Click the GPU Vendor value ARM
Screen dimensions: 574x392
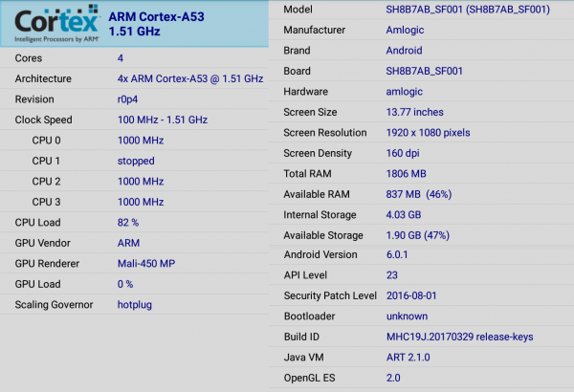point(128,243)
